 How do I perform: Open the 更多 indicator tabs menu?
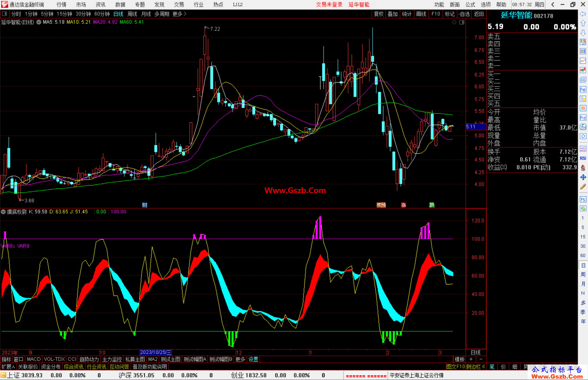click(x=240, y=359)
